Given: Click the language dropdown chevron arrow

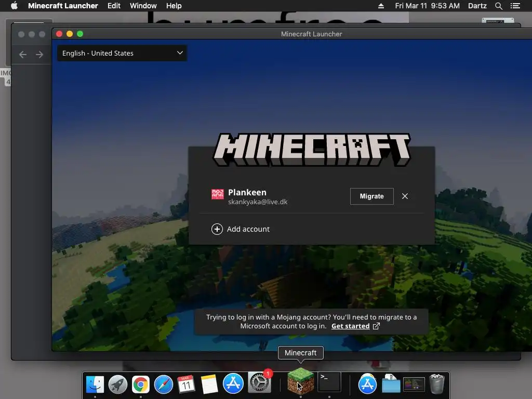Looking at the screenshot, I should pyautogui.click(x=180, y=53).
